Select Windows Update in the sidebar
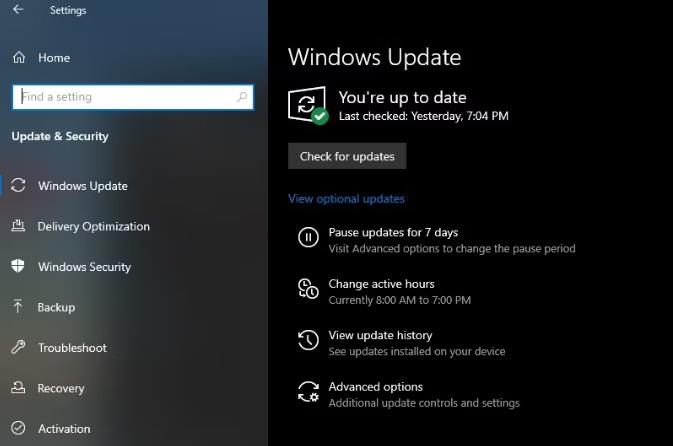 pos(83,186)
